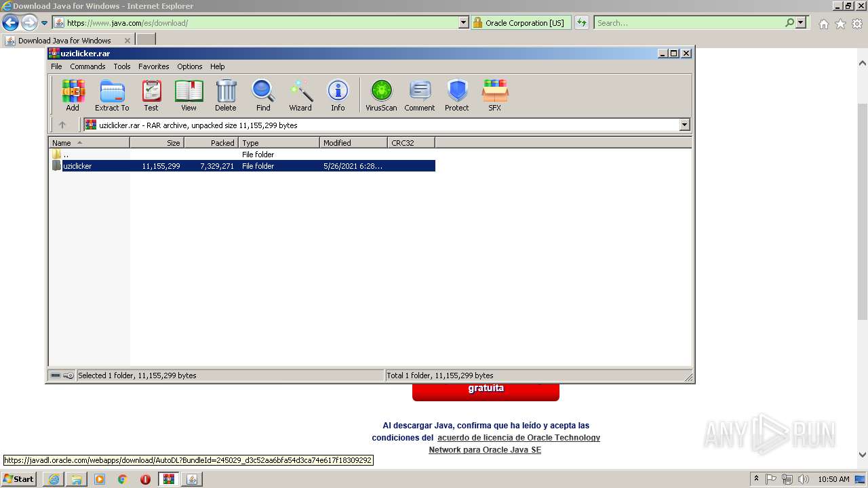868x488 pixels.
Task: Click the Internet Explorer Forward button
Action: click(x=29, y=23)
